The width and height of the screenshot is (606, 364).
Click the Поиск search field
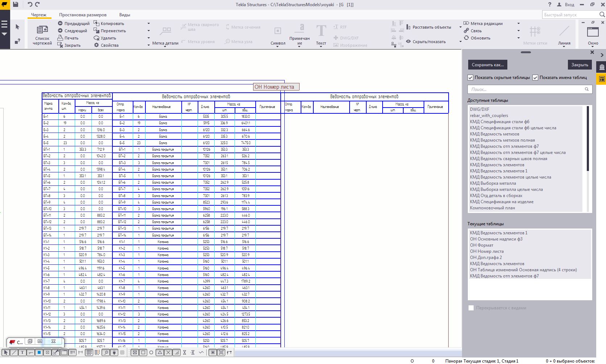tap(526, 89)
